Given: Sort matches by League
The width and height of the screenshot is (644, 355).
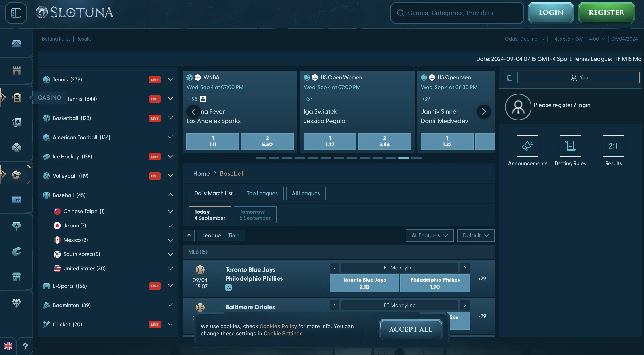Looking at the screenshot, I should (212, 235).
